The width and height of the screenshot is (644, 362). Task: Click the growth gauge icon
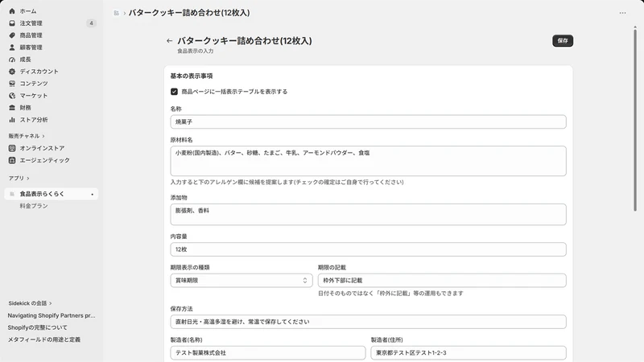tap(12, 60)
